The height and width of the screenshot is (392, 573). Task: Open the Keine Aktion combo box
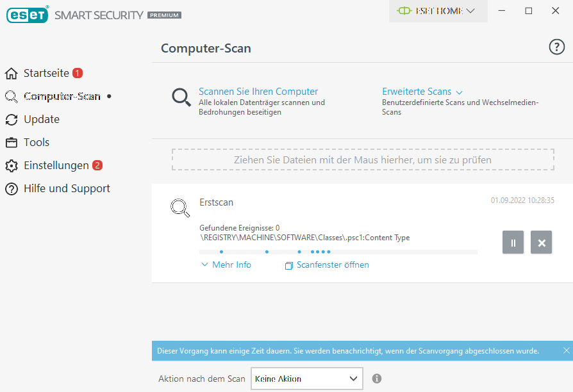(306, 379)
